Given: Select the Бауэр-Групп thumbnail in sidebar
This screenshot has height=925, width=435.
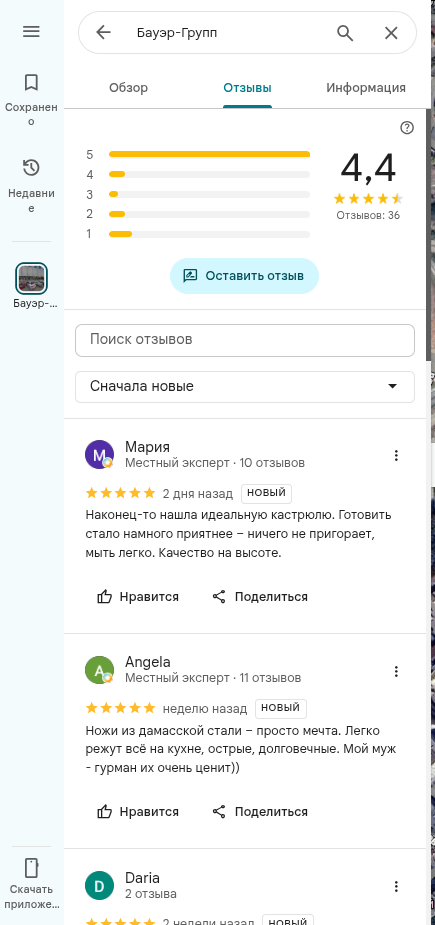Looking at the screenshot, I should (31, 278).
